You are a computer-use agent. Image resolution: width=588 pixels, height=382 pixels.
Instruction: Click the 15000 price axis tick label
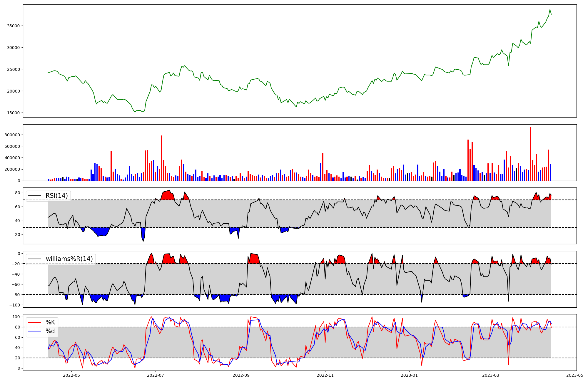click(x=13, y=113)
